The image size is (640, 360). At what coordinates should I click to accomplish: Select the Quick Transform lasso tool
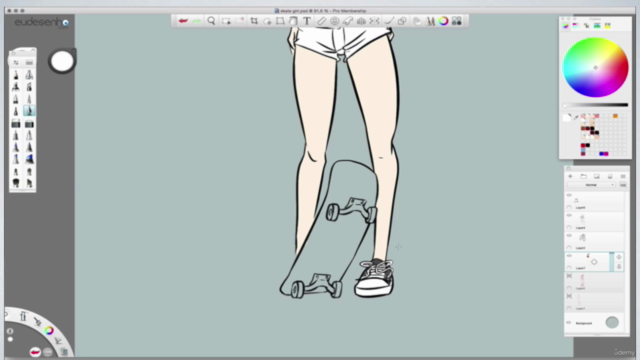coord(267,21)
